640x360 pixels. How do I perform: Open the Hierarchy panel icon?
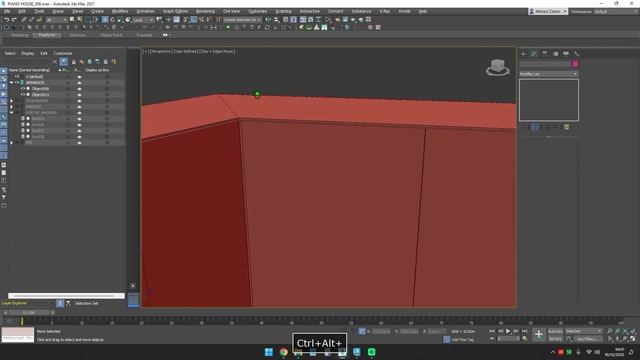coord(544,54)
